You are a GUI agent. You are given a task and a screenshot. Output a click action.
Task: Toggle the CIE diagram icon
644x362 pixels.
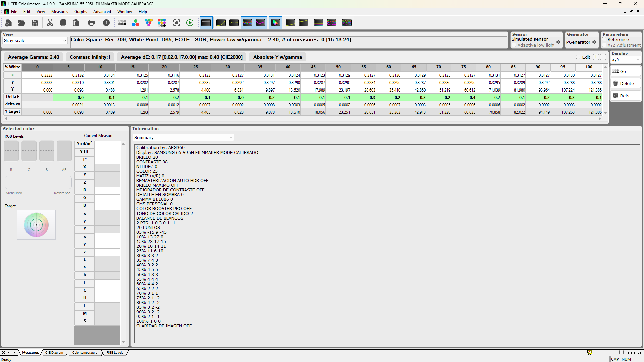coord(275,23)
